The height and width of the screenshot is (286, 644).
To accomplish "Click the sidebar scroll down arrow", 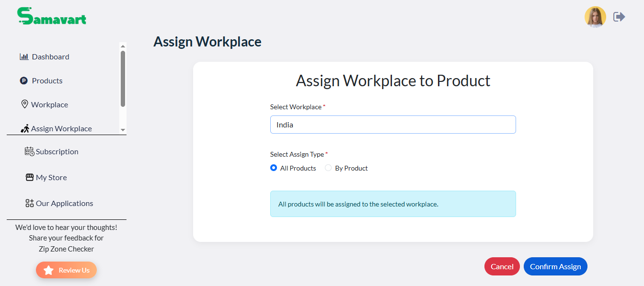I will (123, 130).
